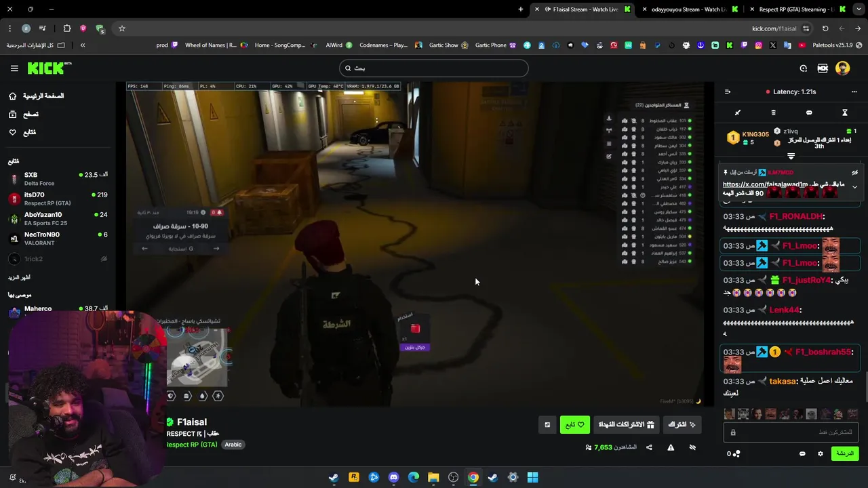868x488 pixels.
Task: Open SXB Delta Force channel
Action: (x=58, y=179)
